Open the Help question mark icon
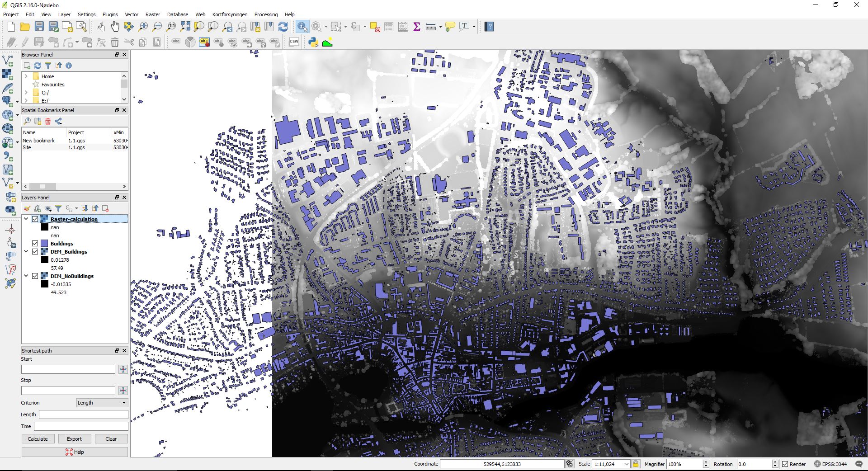Viewport: 868px width, 471px height. (x=489, y=27)
